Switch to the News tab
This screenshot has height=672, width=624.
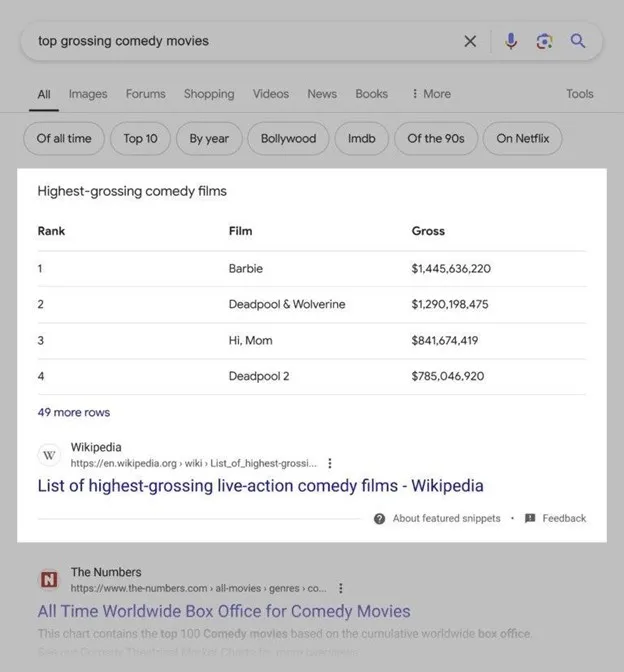pyautogui.click(x=322, y=94)
